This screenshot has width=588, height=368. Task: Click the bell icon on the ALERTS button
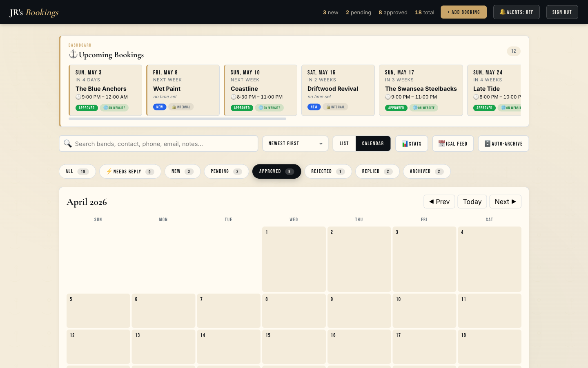point(503,12)
